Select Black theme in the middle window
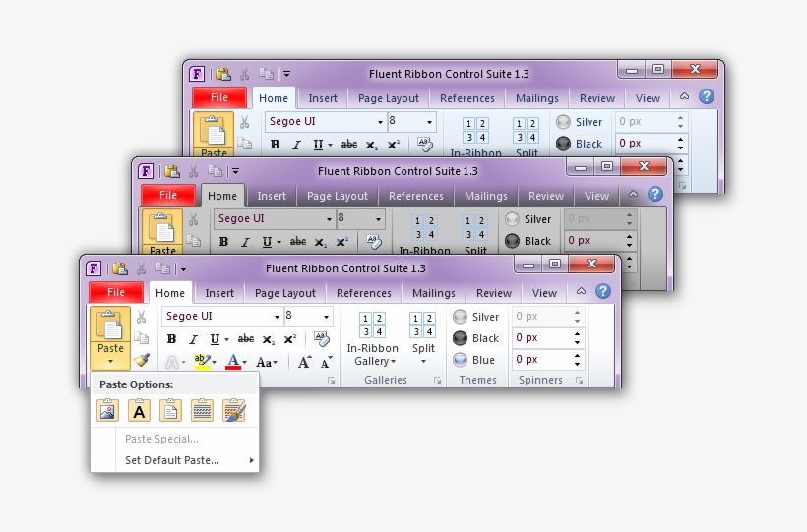This screenshot has width=807, height=532. click(x=528, y=241)
